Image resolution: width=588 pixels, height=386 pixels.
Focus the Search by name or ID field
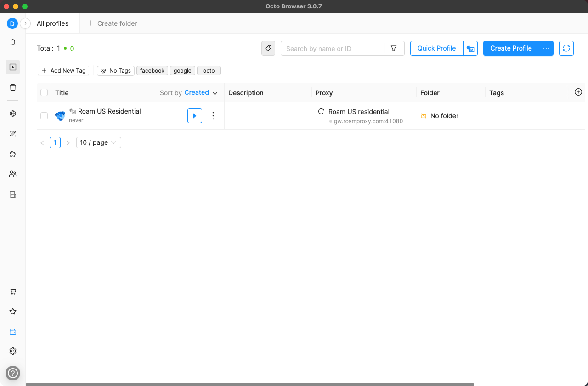(x=333, y=48)
